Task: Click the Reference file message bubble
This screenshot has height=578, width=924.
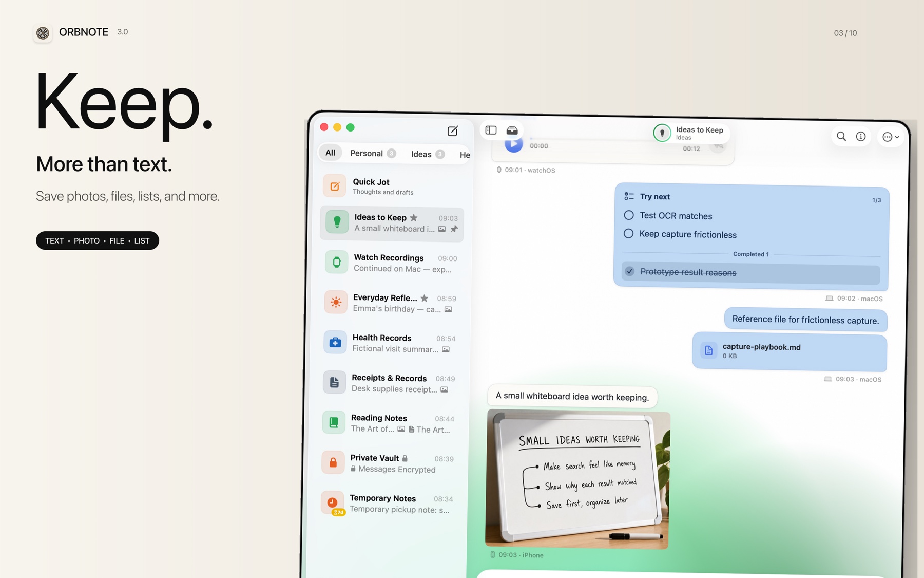Action: coord(805,320)
